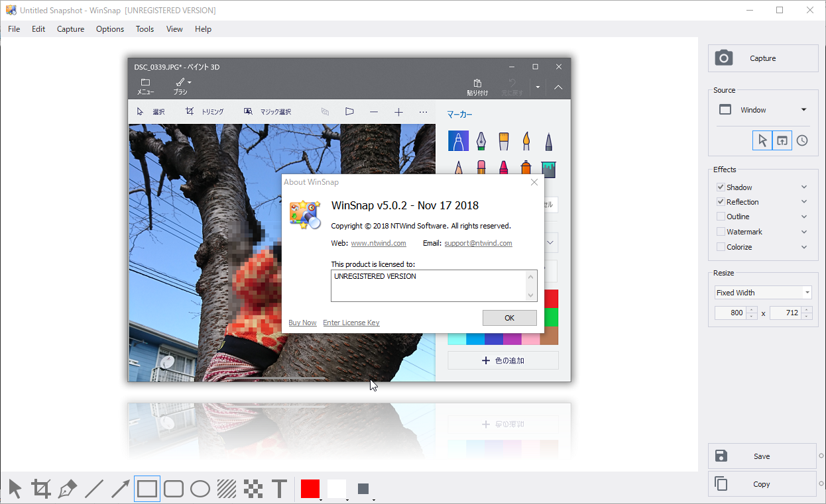
Task: Select the arrow drawing tool
Action: (x=120, y=488)
